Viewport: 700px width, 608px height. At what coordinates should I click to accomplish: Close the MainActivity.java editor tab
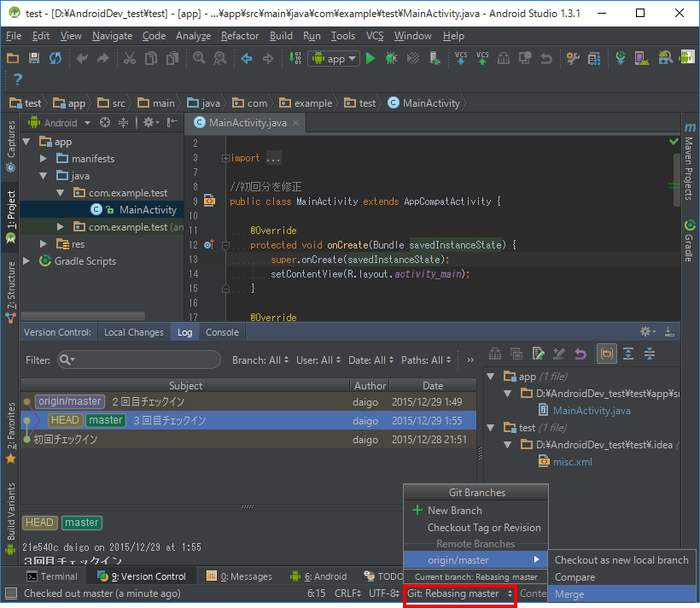click(295, 123)
